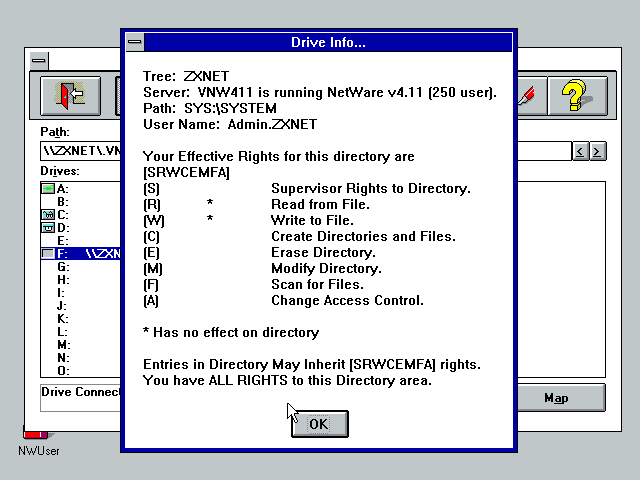640x480 pixels.
Task: Click the drive icon beside D:
Action: click(48, 228)
